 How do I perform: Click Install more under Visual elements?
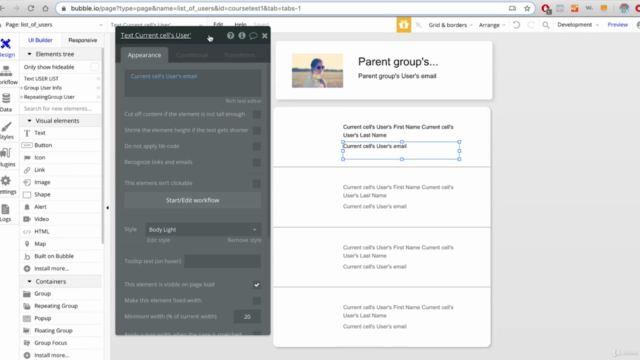point(51,268)
